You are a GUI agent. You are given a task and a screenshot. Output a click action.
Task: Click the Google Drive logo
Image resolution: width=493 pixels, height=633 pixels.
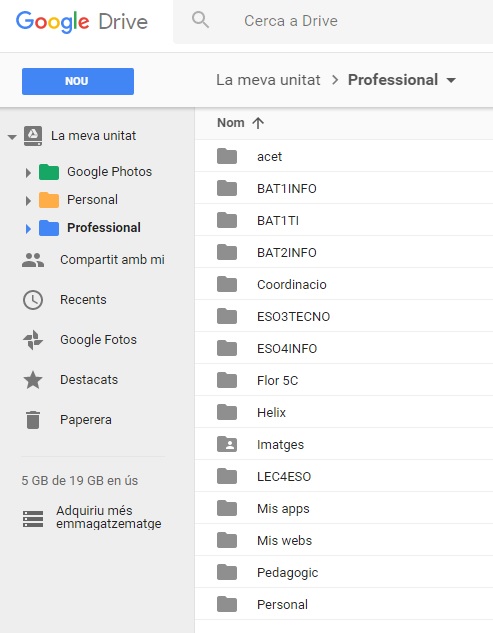pos(82,21)
